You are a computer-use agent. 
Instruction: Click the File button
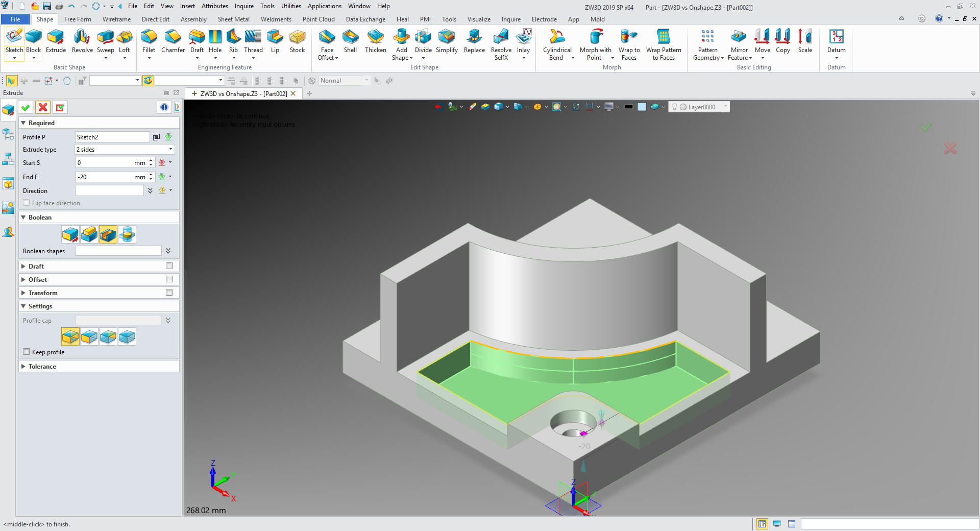[15, 19]
